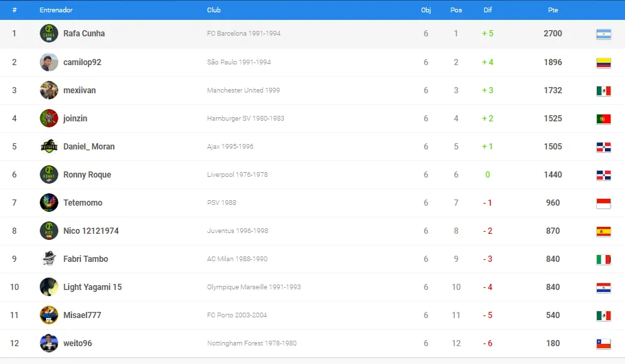This screenshot has height=364, width=625.
Task: Click Light Yagami 15's avatar
Action: (49, 287)
